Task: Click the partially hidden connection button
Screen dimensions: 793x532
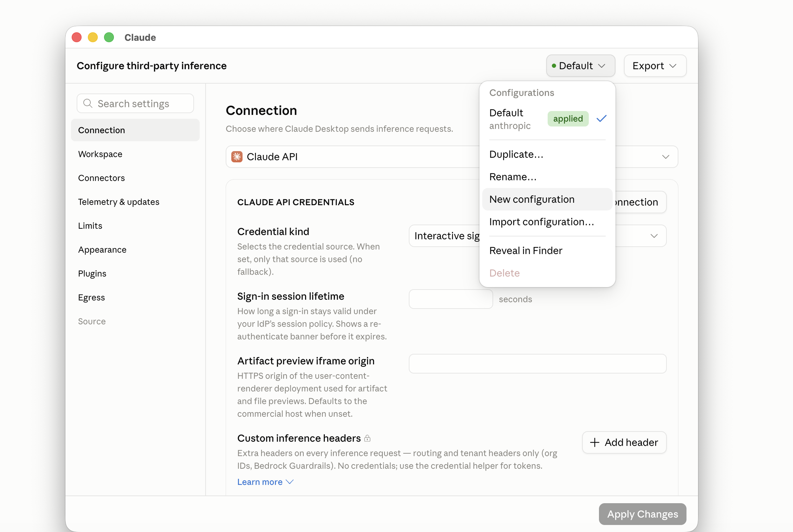Action: 640,202
